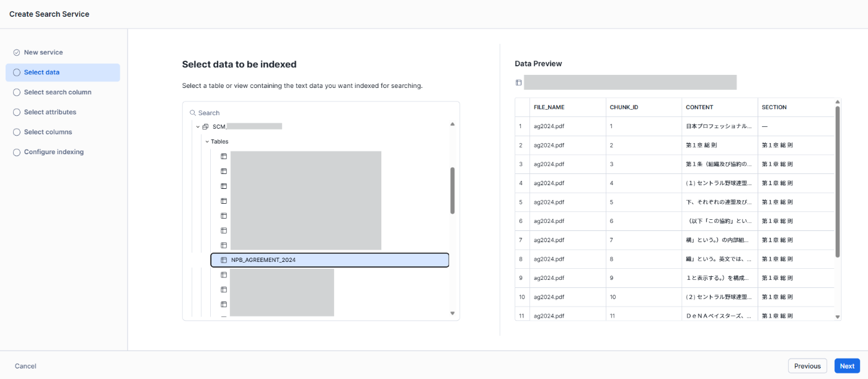The height and width of the screenshot is (379, 868).
Task: Cancel the search service creation
Action: [x=25, y=366]
